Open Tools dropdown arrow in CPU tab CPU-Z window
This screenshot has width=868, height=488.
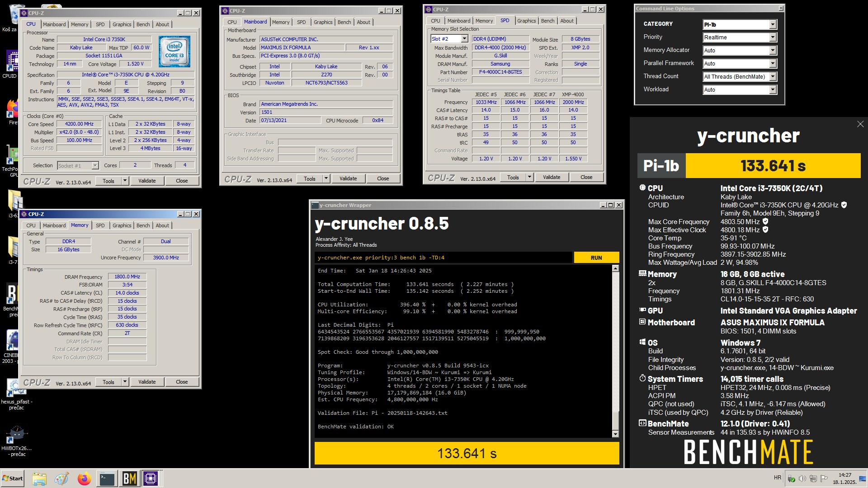point(125,181)
